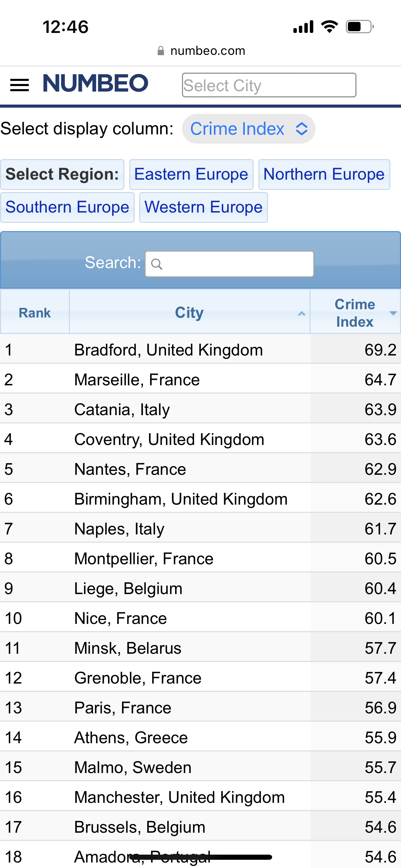Sort table by the City column arrow
Screen dimensions: 401x868
click(x=302, y=313)
